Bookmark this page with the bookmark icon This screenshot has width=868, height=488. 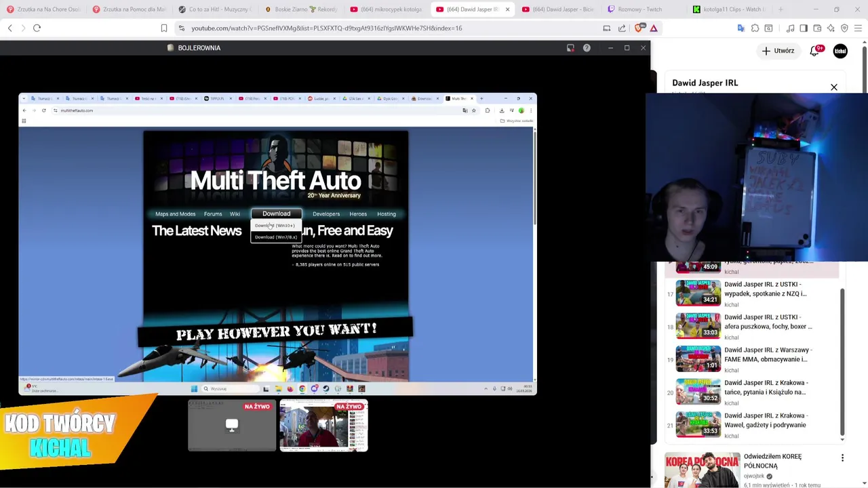coord(164,28)
